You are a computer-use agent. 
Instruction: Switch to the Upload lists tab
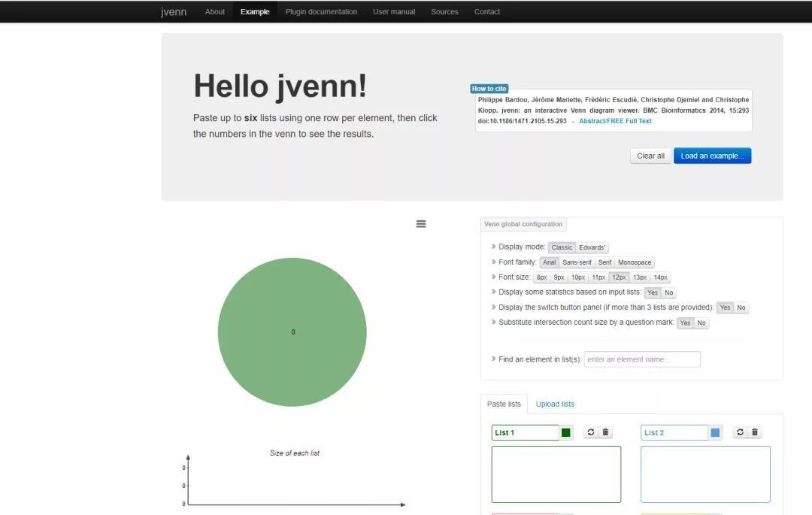click(555, 404)
